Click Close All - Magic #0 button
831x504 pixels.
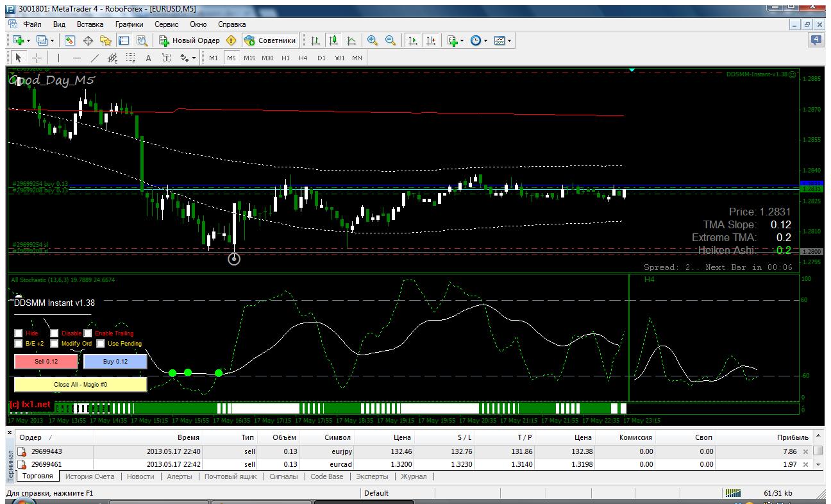click(81, 385)
